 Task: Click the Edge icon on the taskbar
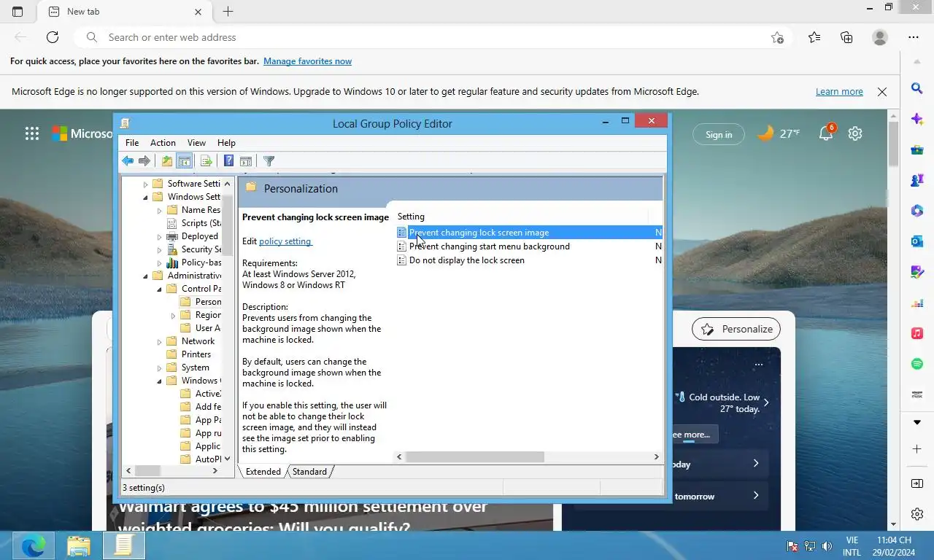[34, 545]
